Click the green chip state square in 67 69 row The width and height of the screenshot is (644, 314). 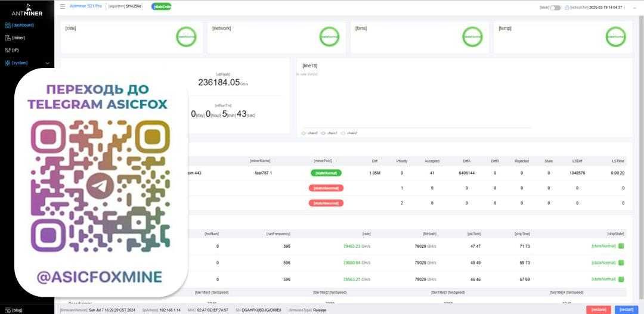pos(621,279)
